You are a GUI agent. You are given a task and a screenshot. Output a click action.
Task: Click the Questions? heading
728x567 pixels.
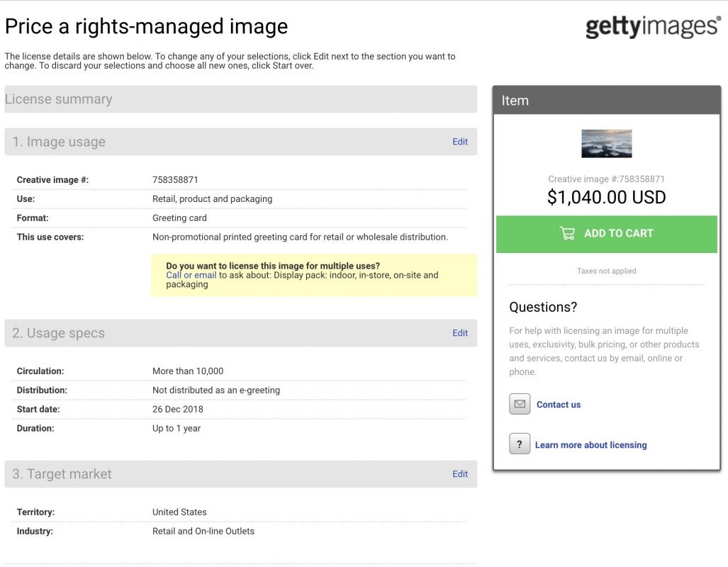[543, 307]
